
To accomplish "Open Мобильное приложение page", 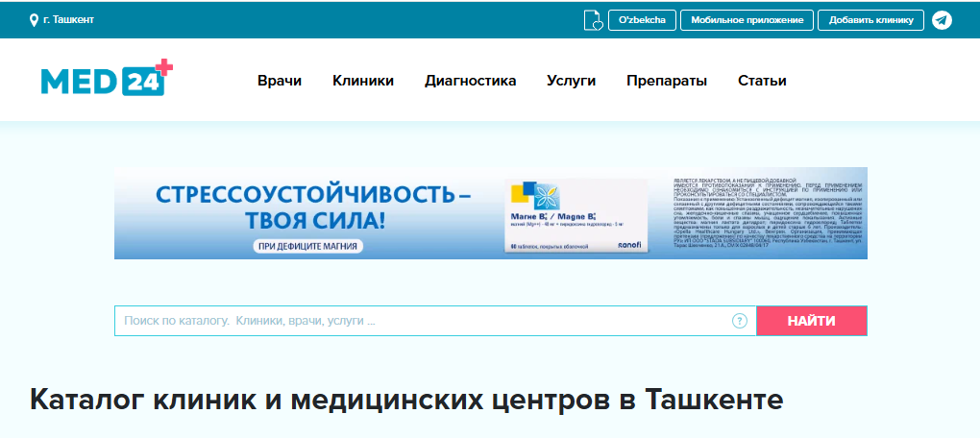I will (747, 20).
